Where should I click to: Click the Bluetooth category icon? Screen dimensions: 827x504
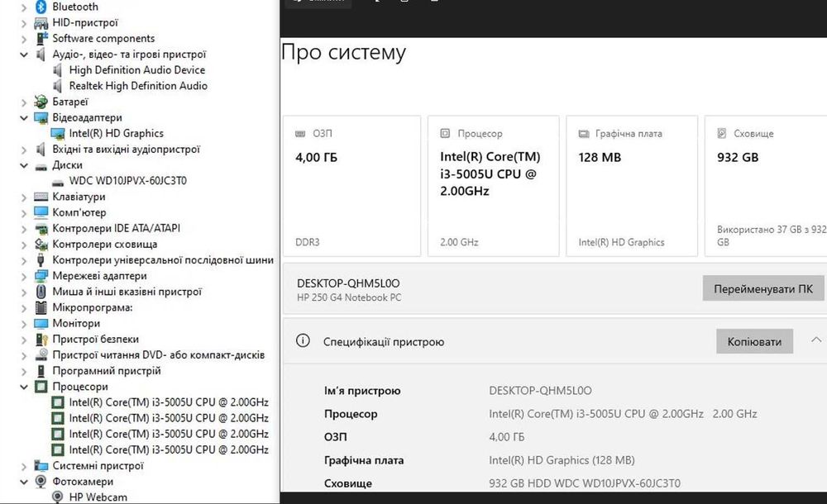(x=41, y=7)
